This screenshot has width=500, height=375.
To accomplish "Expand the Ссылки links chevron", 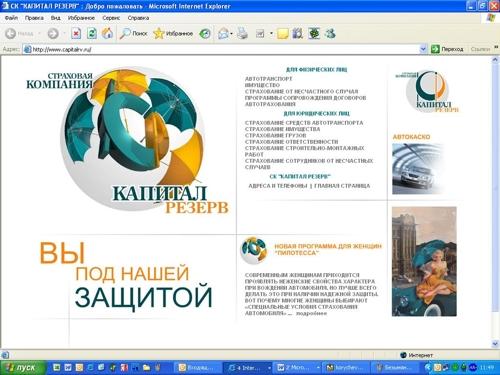I will pos(496,48).
